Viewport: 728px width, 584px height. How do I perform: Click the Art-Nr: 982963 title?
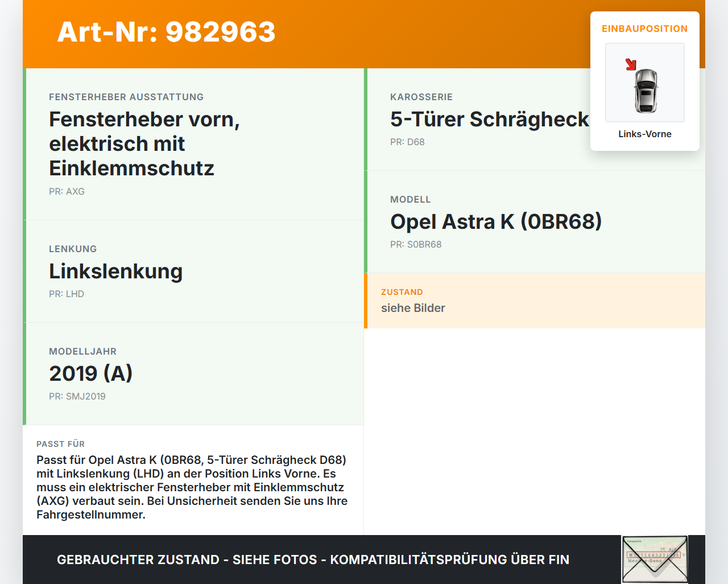[x=166, y=33]
